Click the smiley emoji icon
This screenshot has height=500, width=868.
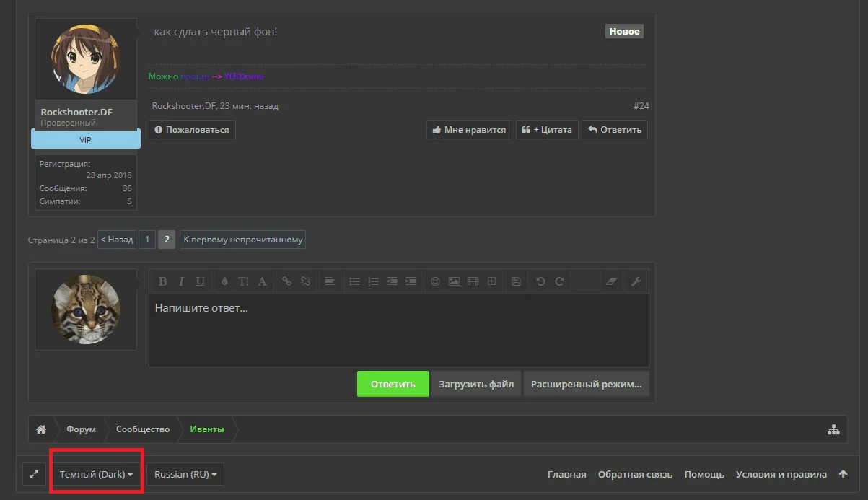[x=435, y=281]
